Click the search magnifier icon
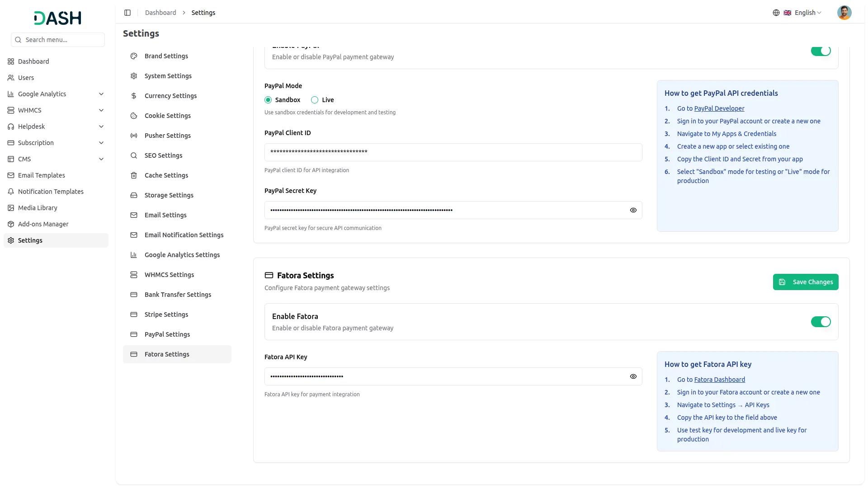Screen dimensions: 868x488 pos(18,40)
